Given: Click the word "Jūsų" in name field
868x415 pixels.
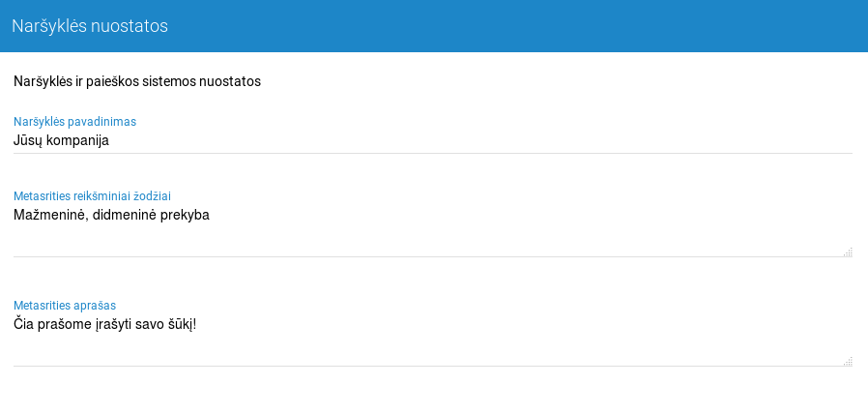Looking at the screenshot, I should click(x=27, y=140).
